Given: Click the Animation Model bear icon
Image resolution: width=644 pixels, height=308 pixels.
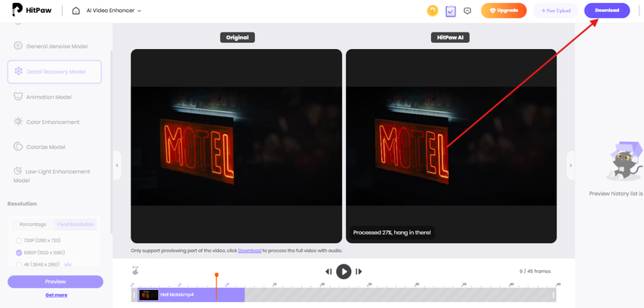Looking at the screenshot, I should (18, 97).
